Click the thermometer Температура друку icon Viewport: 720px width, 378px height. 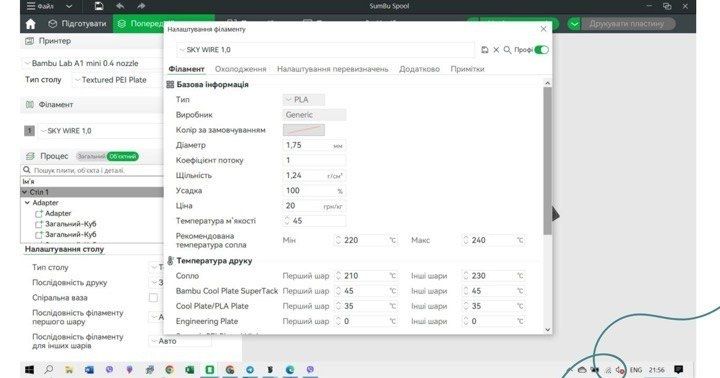coord(170,261)
